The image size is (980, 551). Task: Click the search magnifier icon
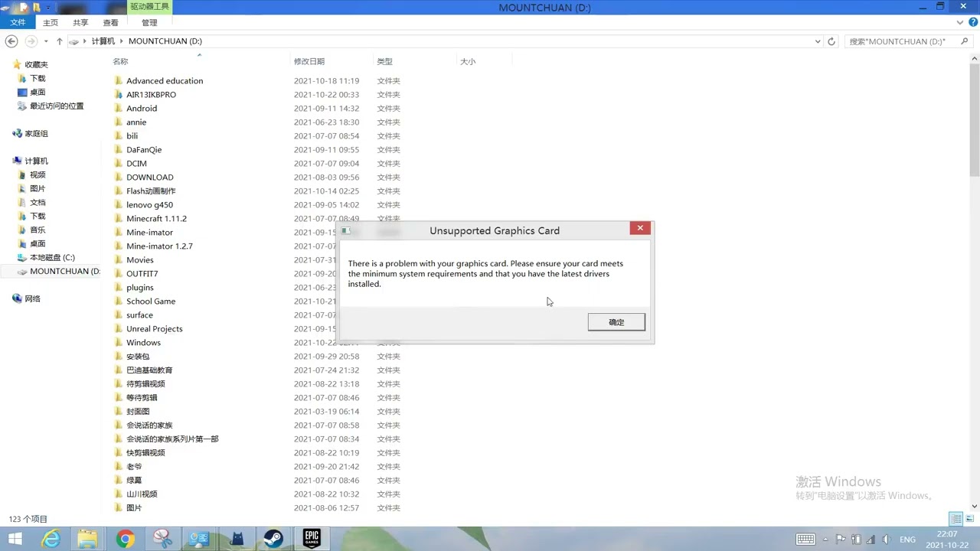coord(965,41)
